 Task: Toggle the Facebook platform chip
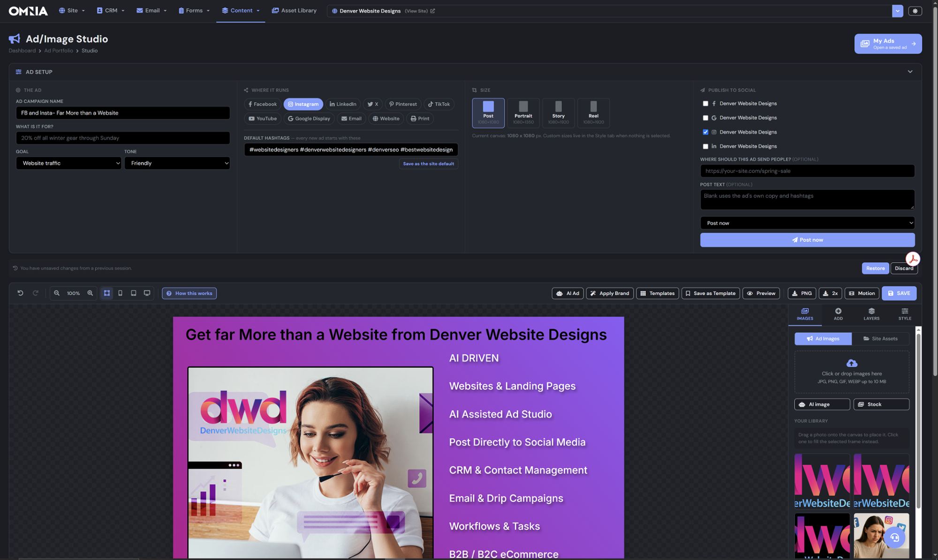[x=263, y=104]
